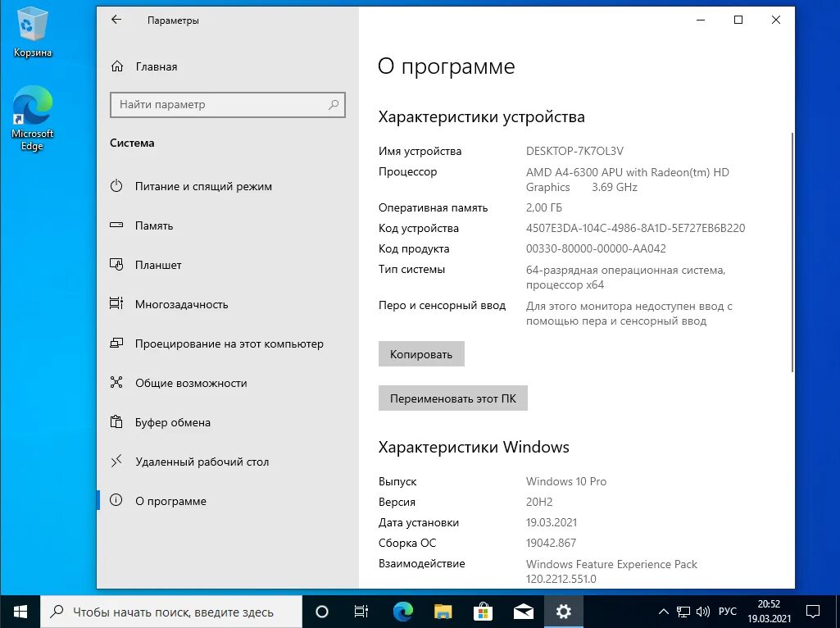Image resolution: width=840 pixels, height=628 pixels.
Task: Switch input language РУС in the tray
Action: pos(728,612)
